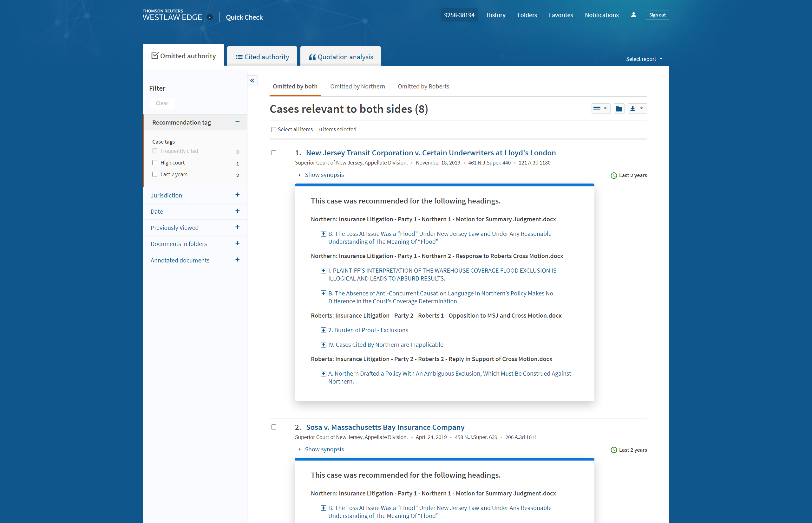Open the Omitted by Roberts tab

pyautogui.click(x=423, y=86)
